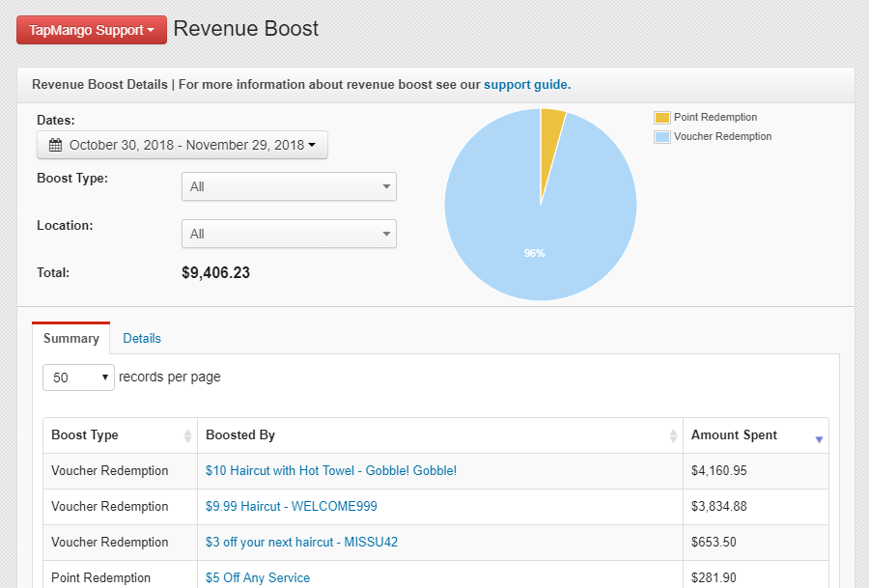Sort by the Boosted By column
The height and width of the screenshot is (588, 869).
click(440, 435)
